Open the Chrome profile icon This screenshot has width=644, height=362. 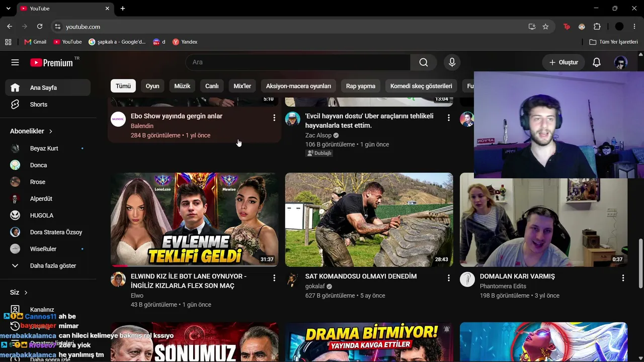point(619,27)
